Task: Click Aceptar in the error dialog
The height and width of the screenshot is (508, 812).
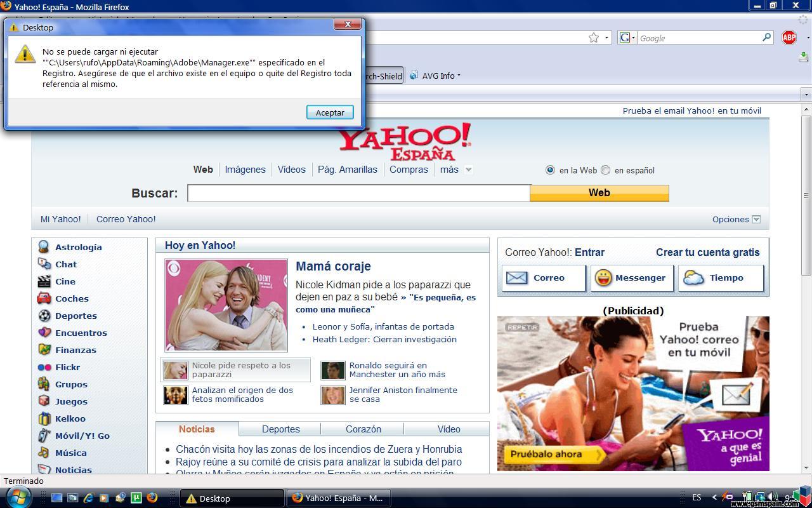Action: tap(330, 112)
